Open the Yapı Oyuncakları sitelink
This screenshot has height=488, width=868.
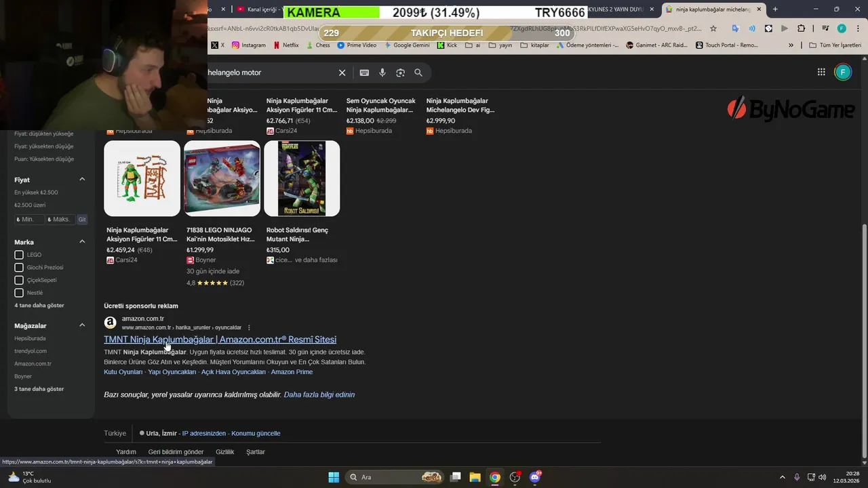172,372
